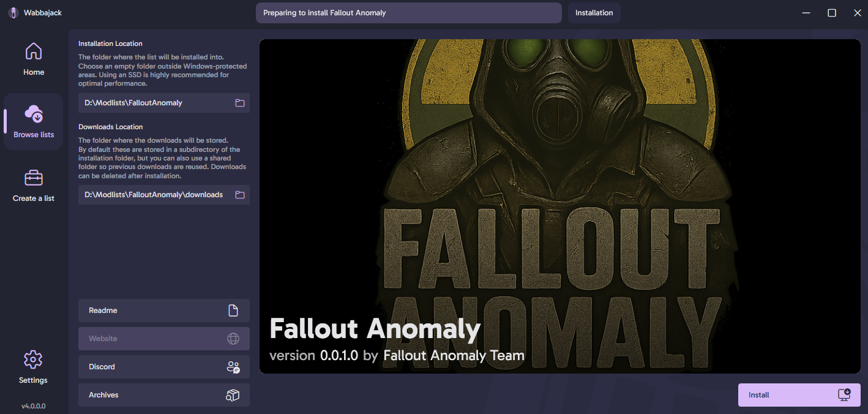Click the disabled Website button

point(164,339)
